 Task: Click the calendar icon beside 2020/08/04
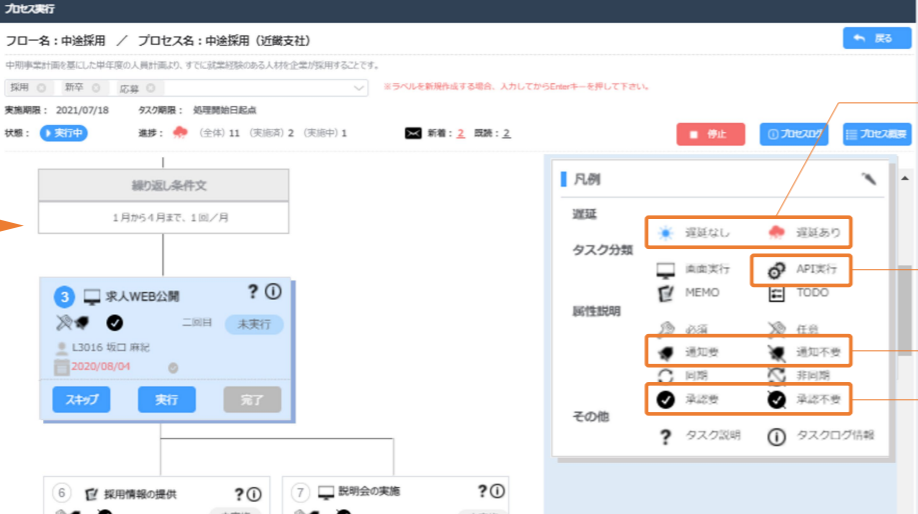coord(60,367)
